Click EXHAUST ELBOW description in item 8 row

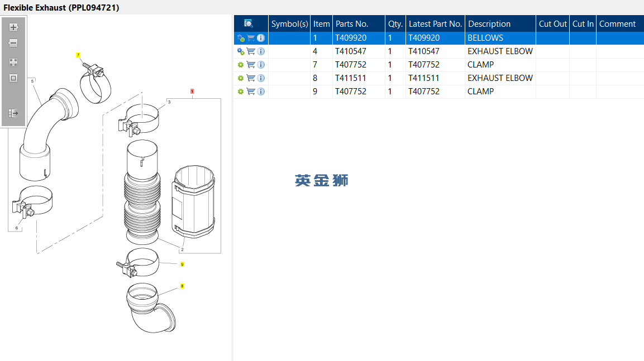tap(500, 78)
